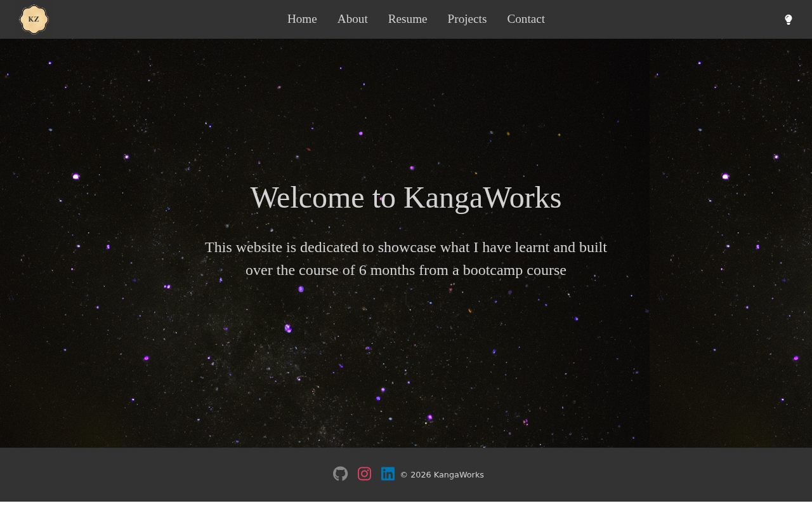The height and width of the screenshot is (508, 812).
Task: Open the Instagram icon link
Action: [365, 474]
